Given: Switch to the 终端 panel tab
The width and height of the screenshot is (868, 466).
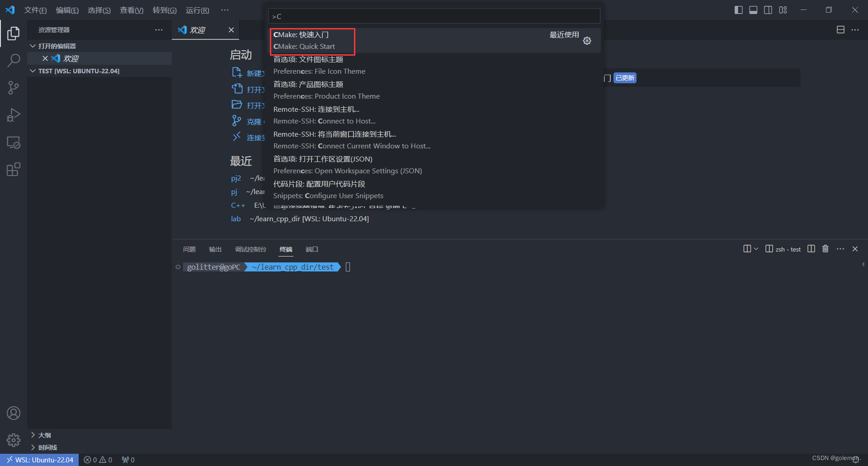Looking at the screenshot, I should click(286, 249).
